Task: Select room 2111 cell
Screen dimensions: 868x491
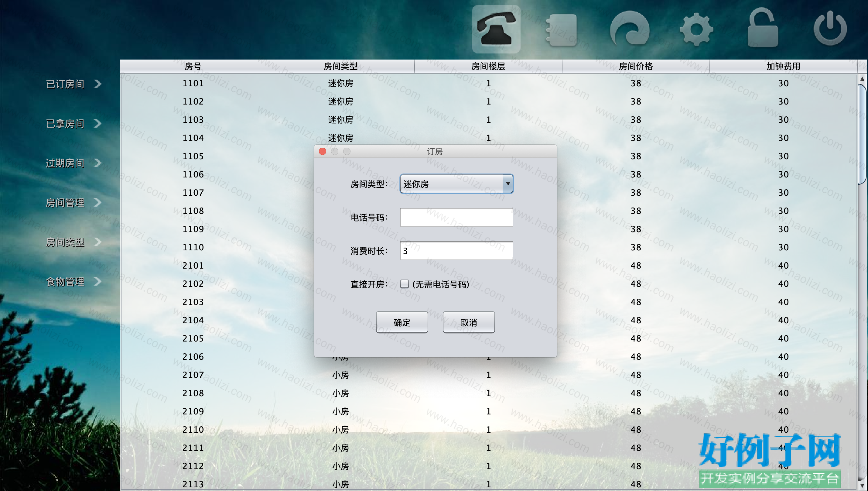Action: 193,448
